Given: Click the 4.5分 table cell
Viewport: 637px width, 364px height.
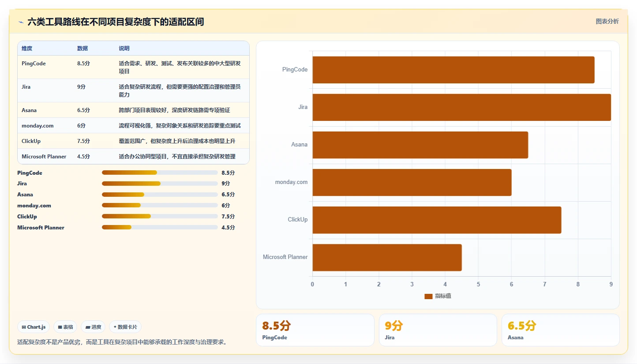Looking at the screenshot, I should [83, 156].
